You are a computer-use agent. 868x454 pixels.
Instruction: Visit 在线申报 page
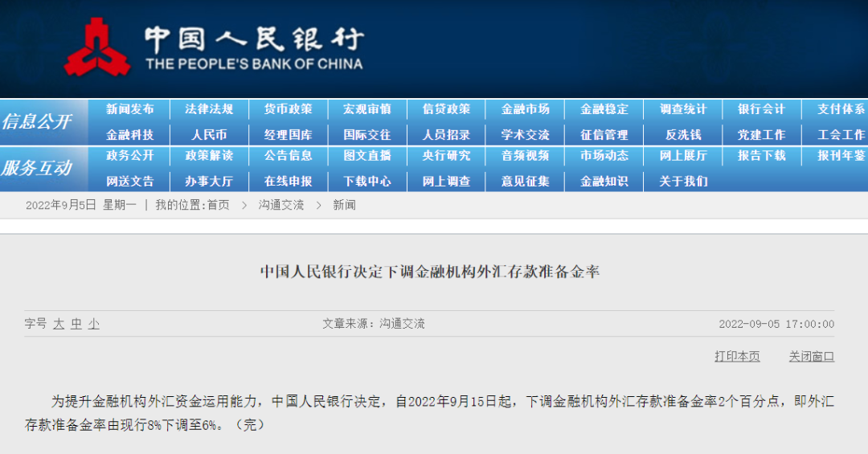(288, 181)
